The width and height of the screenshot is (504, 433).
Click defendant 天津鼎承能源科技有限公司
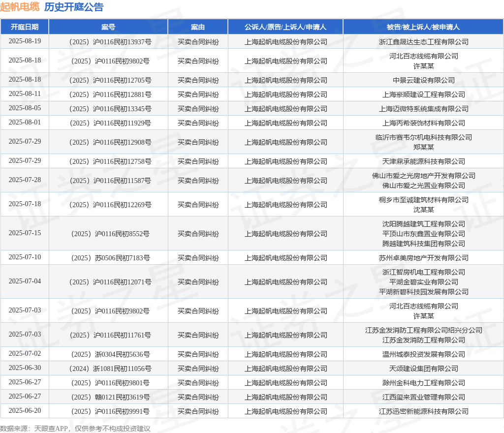click(x=423, y=161)
